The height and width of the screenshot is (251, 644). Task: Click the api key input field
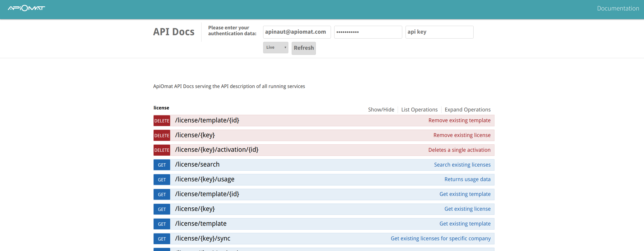pos(439,32)
